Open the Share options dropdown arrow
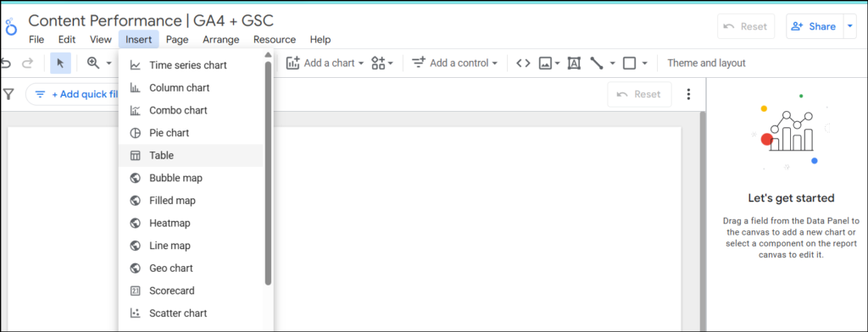The image size is (868, 332). (x=849, y=26)
